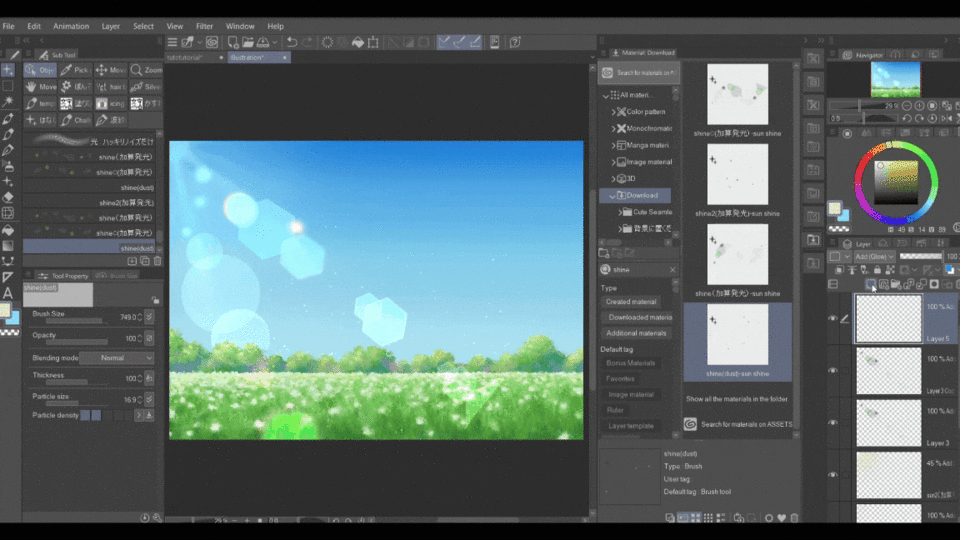
Task: Switch to the Tool Property tab
Action: (x=63, y=276)
